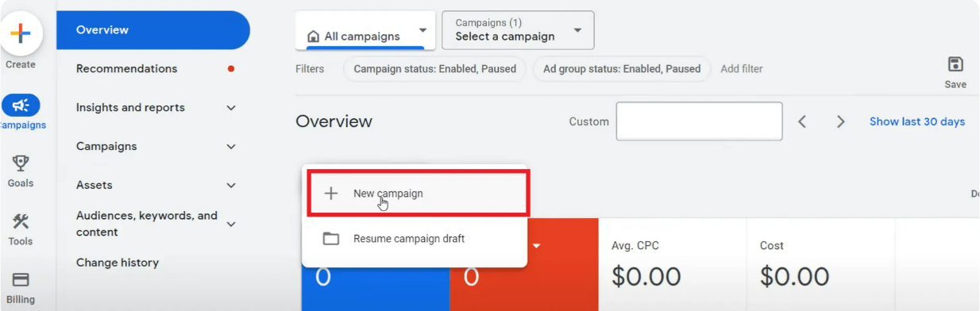Open the red metric card dropdown arrow

point(536,246)
